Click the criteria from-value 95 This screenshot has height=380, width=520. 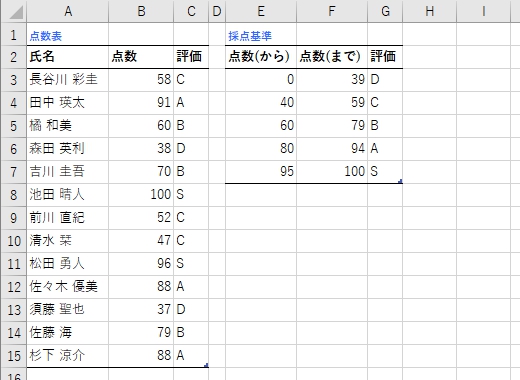point(261,172)
